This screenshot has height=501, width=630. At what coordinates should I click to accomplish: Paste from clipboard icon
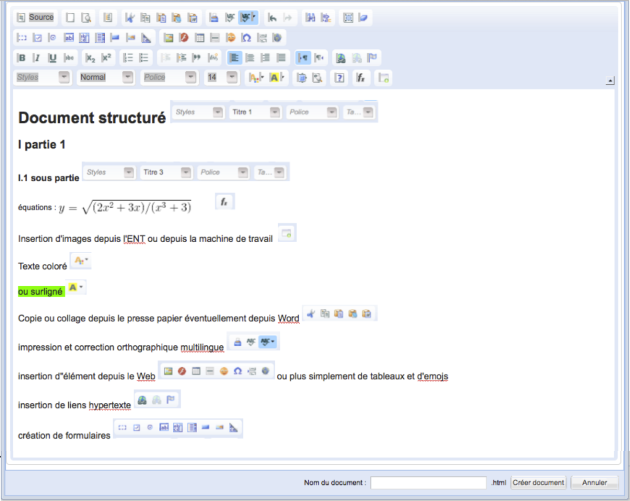pyautogui.click(x=161, y=17)
